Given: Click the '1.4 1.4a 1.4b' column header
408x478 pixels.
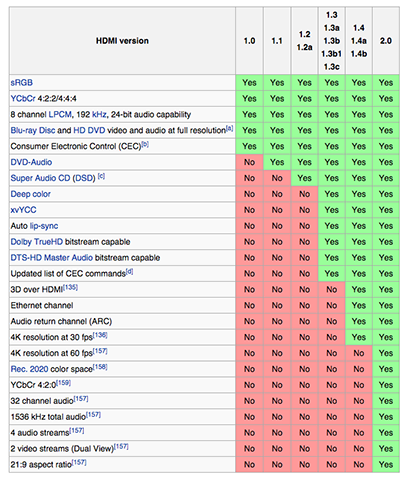Looking at the screenshot, I should tap(359, 41).
